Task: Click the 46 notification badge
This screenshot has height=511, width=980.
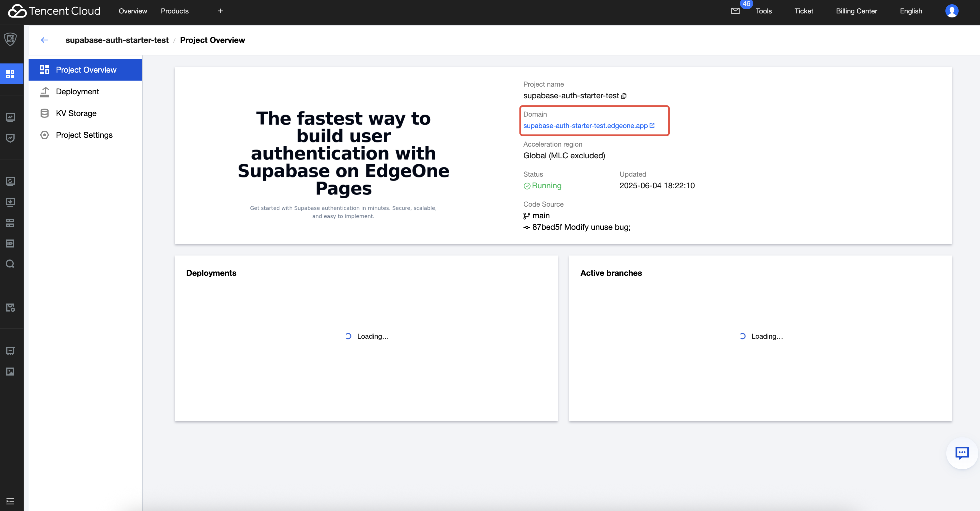Action: point(746,4)
